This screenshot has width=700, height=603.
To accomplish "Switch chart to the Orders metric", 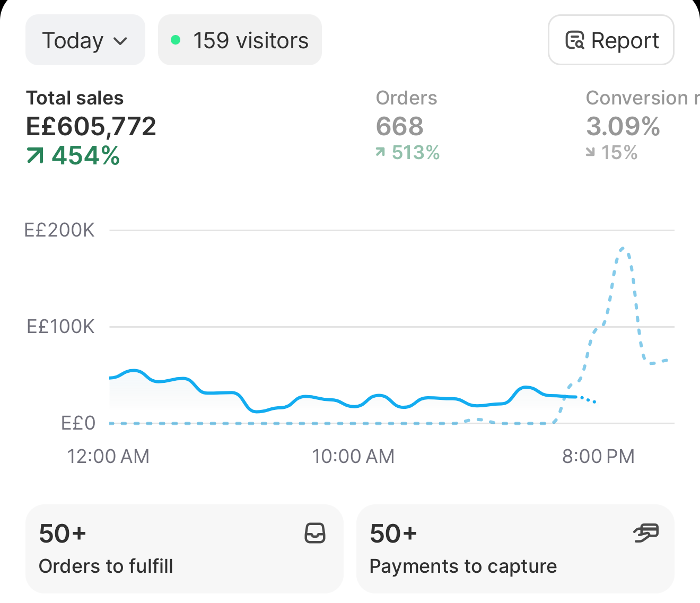I will point(407,125).
